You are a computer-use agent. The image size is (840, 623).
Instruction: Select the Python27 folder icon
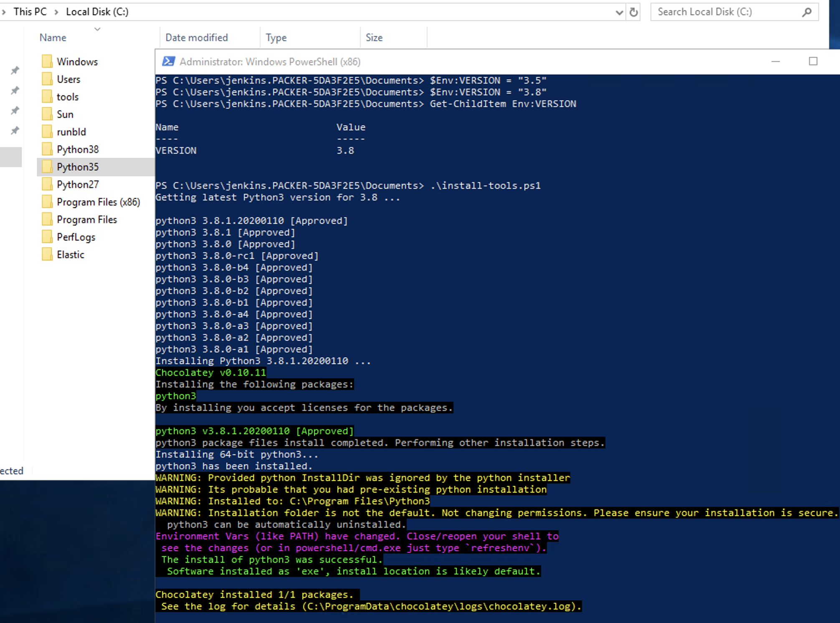click(47, 184)
